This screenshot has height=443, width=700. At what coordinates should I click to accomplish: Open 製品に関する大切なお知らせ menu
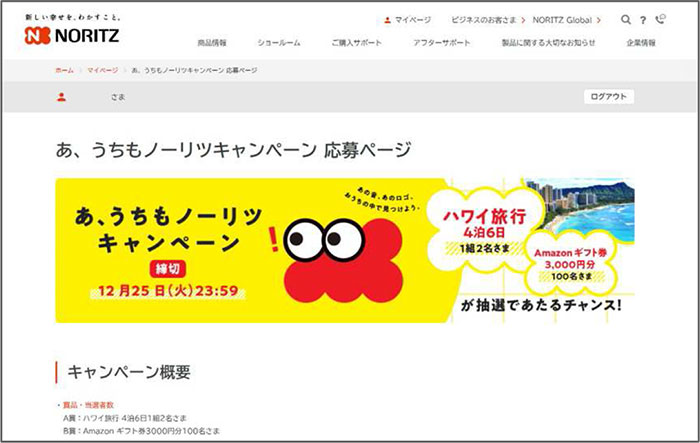point(549,43)
